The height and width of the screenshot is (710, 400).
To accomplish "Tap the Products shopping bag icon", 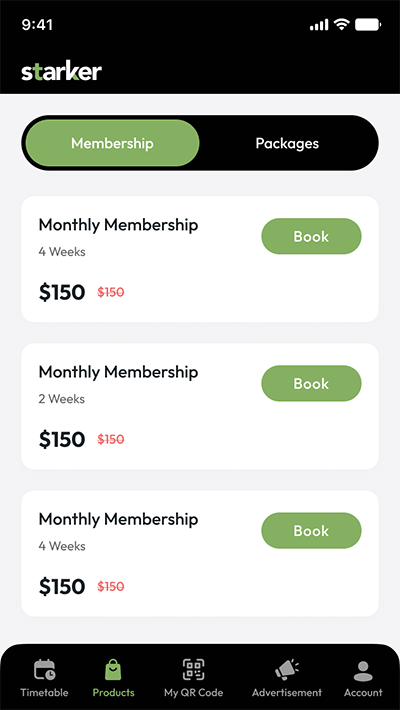I will pos(113,670).
